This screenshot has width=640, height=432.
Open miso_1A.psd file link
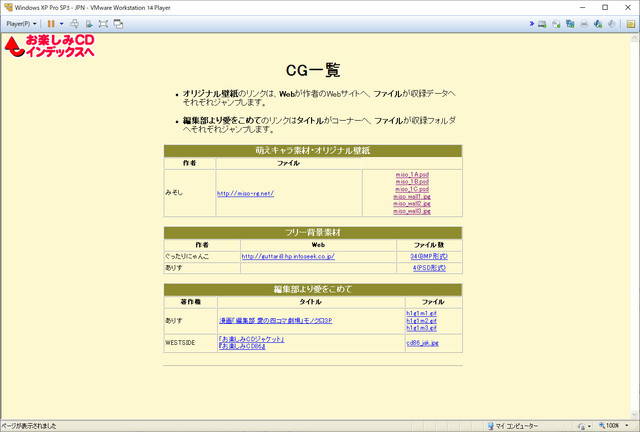[x=412, y=174]
